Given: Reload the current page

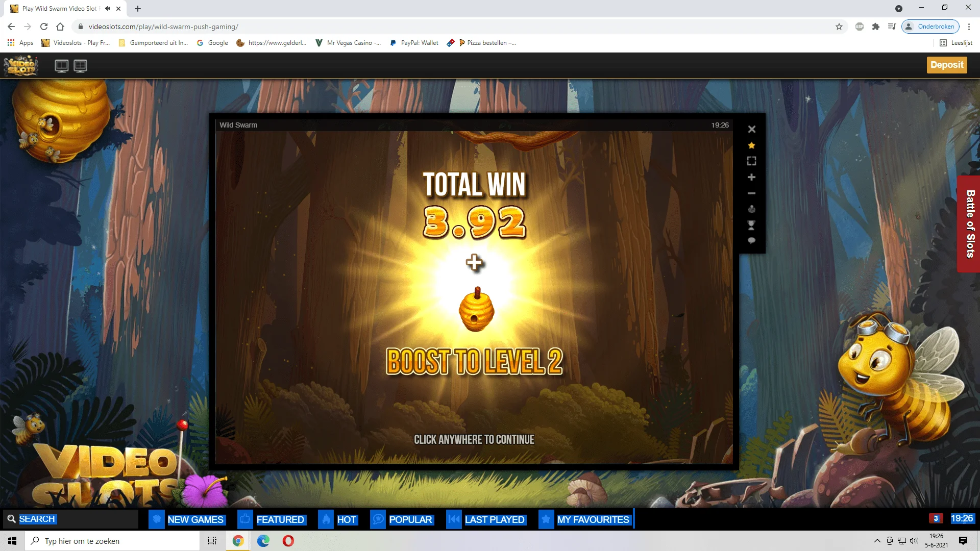Looking at the screenshot, I should (44, 27).
